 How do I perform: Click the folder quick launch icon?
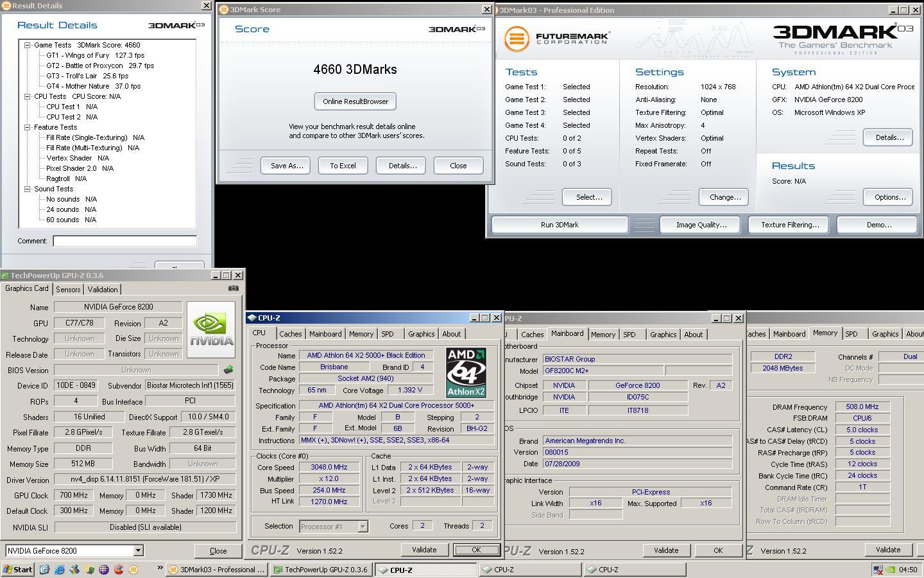(89, 569)
